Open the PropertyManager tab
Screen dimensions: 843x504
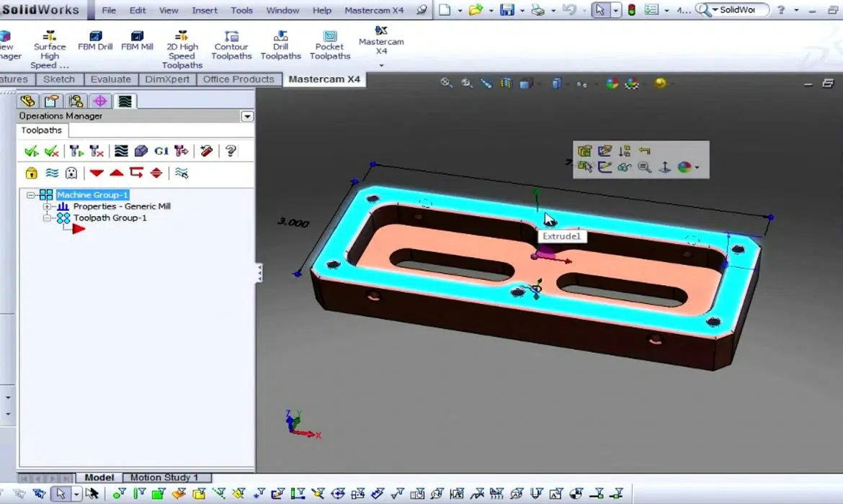tap(52, 101)
